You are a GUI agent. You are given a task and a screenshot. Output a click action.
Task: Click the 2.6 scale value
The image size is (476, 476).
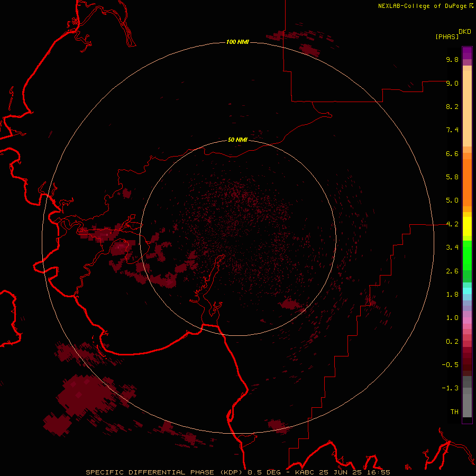tap(452, 271)
